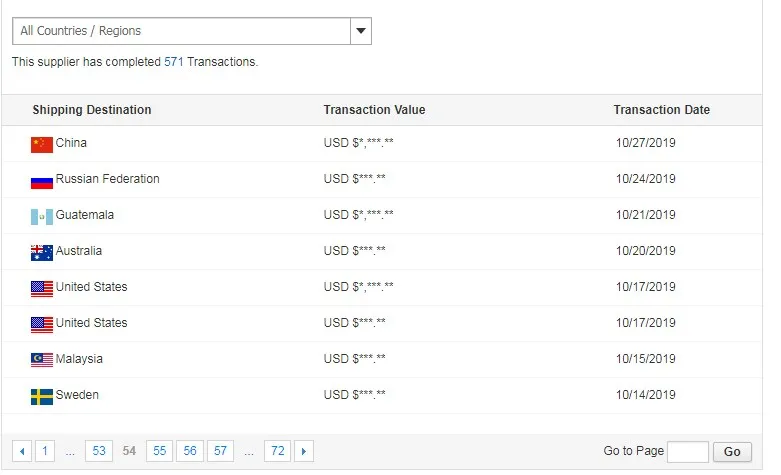Go to next page arrow
The image size is (781, 475).
[x=304, y=451]
